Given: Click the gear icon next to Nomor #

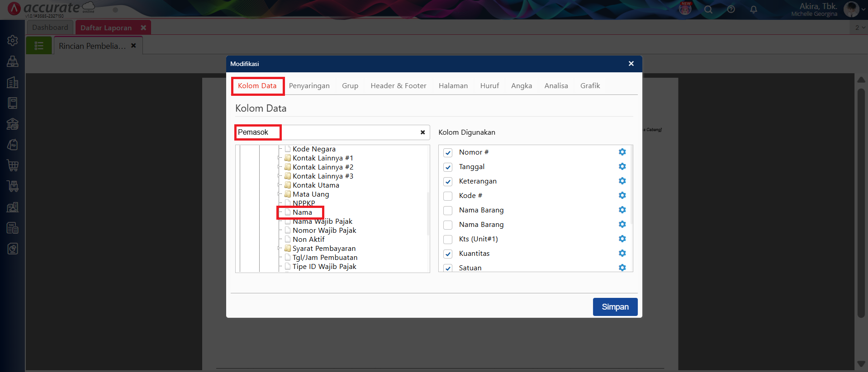Looking at the screenshot, I should point(622,152).
